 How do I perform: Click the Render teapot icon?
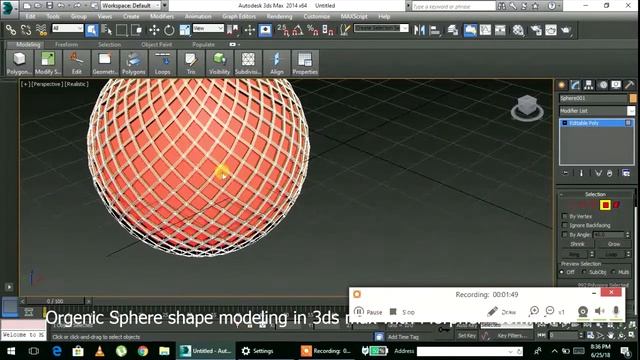(x=566, y=30)
